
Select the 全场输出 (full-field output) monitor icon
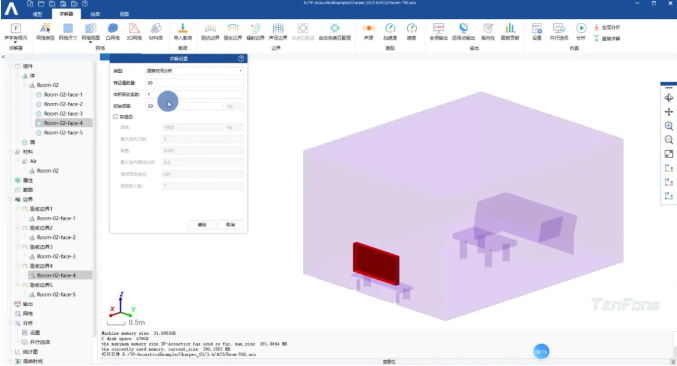438,32
